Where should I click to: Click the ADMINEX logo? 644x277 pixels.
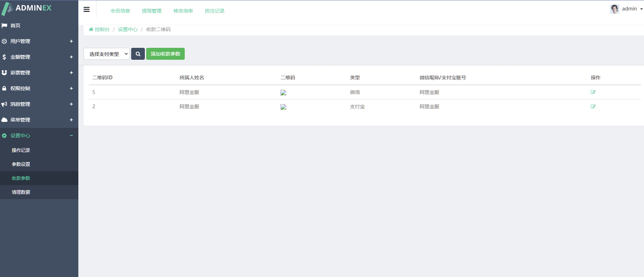click(27, 8)
